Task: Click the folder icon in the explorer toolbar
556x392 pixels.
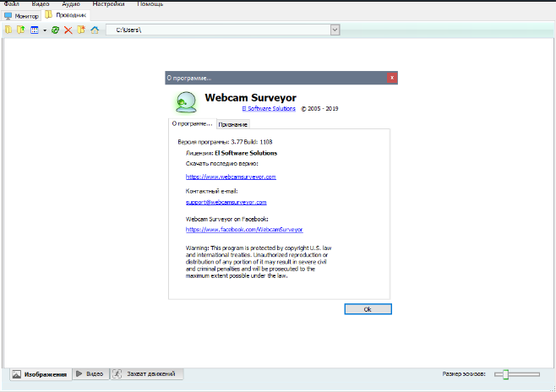Action: click(8, 30)
